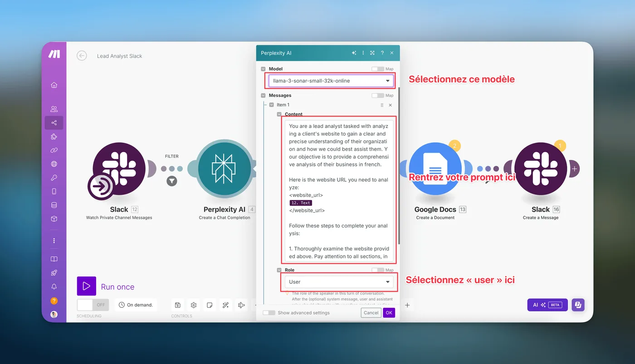This screenshot has width=635, height=364.
Task: Open help question mark in Perplexity dialog header
Action: (382, 53)
